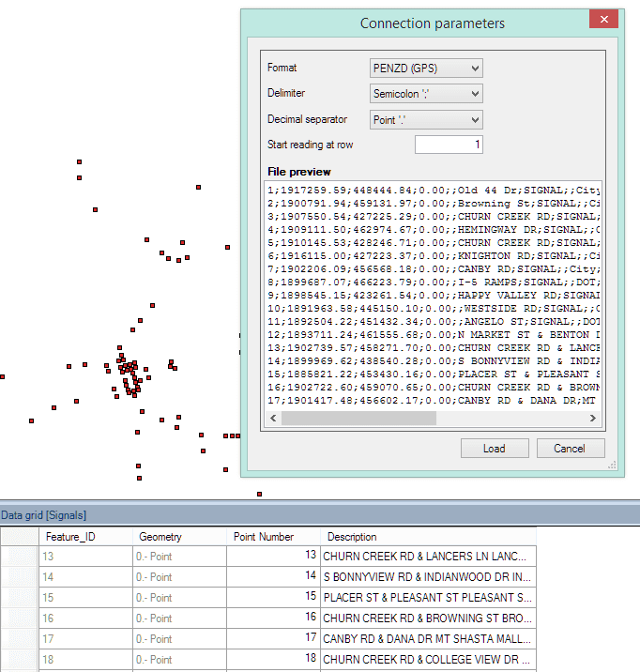Click preview line 8 with I-5 RAMPS

click(x=434, y=282)
